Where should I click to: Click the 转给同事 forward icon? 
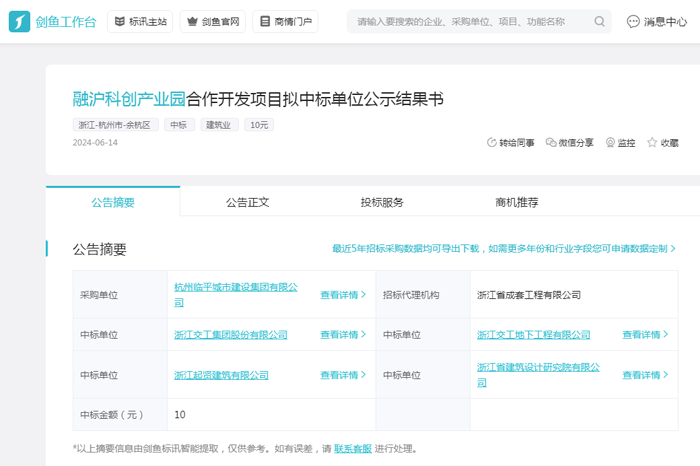492,142
